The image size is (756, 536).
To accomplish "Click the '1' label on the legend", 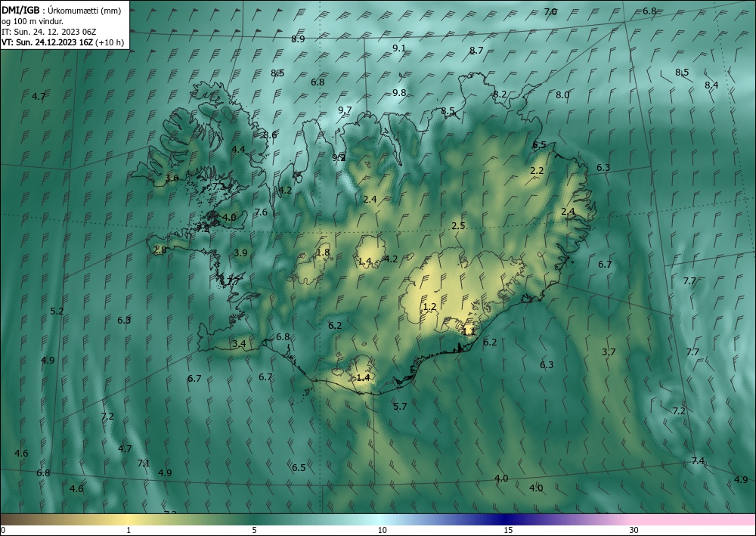I will [129, 531].
